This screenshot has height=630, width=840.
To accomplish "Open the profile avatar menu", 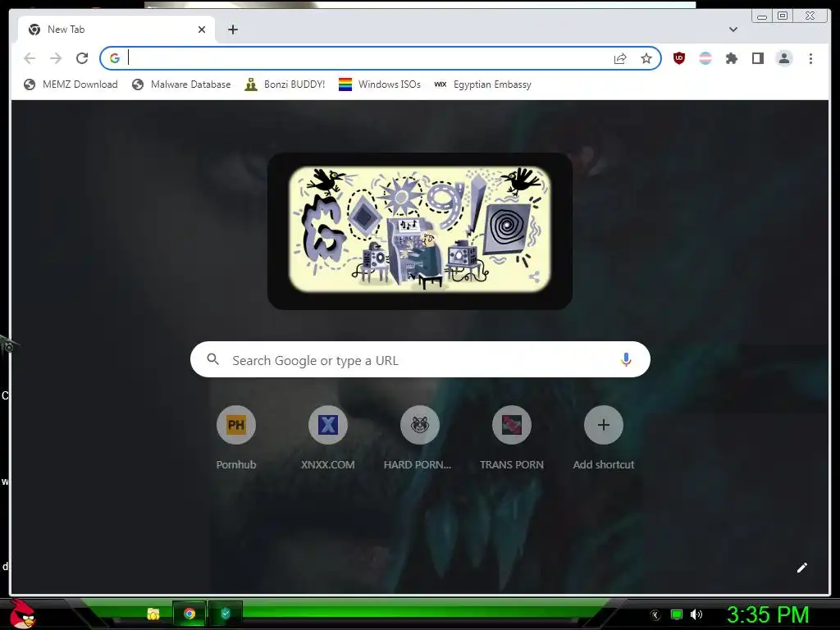I will [x=784, y=58].
